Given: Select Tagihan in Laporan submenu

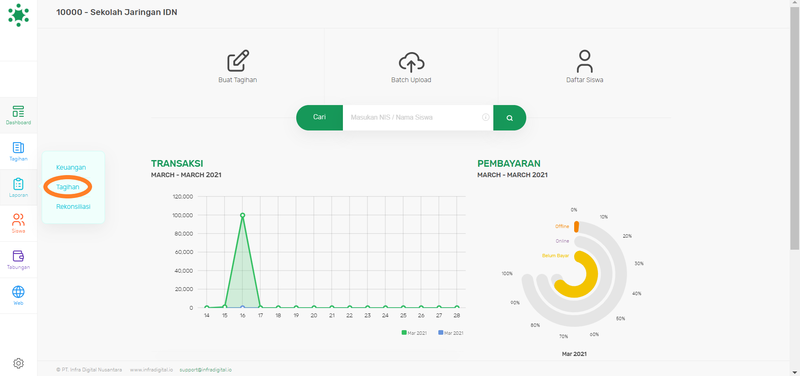Looking at the screenshot, I should click(x=68, y=187).
